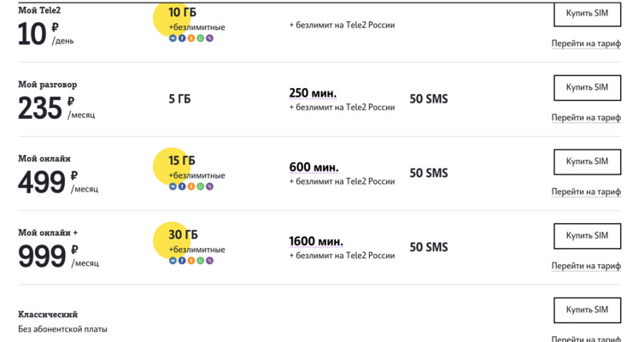Image resolution: width=644 pixels, height=342 pixels.
Task: Open Перейти на тариф link for Мой онлайн +
Action: pyautogui.click(x=586, y=266)
